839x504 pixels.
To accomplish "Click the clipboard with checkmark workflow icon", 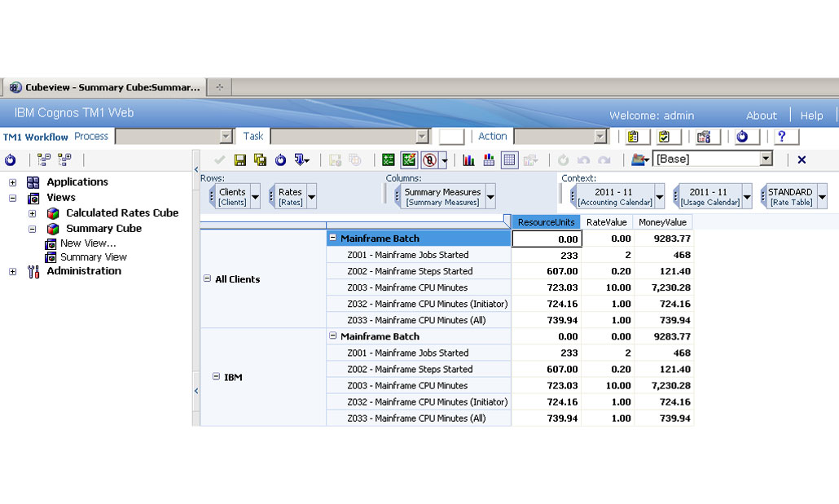I will (x=664, y=137).
